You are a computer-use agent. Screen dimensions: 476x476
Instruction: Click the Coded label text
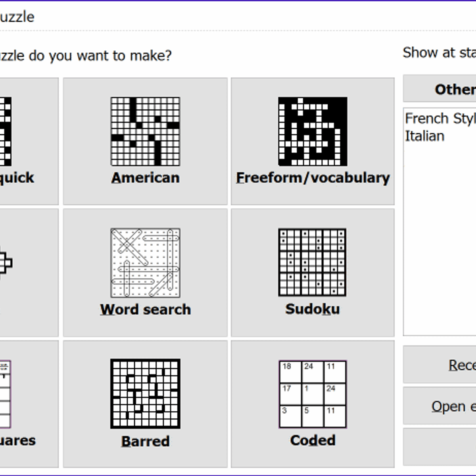(313, 440)
